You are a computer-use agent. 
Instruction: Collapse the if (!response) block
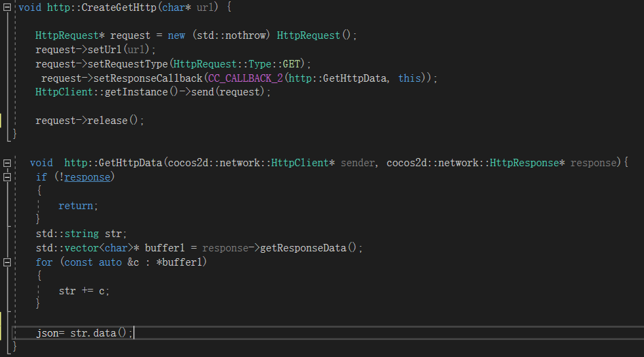pyautogui.click(x=7, y=177)
